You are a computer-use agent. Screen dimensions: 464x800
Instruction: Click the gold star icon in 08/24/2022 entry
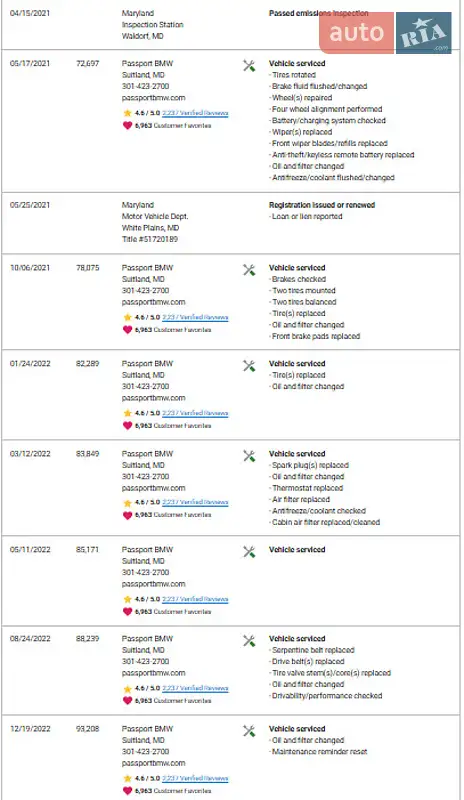[x=128, y=689]
